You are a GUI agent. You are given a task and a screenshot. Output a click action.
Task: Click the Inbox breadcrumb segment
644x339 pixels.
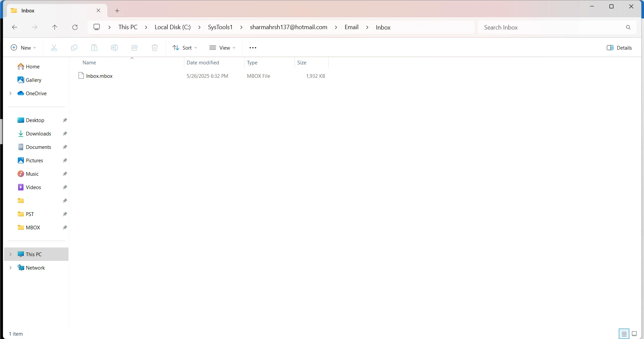(x=383, y=27)
